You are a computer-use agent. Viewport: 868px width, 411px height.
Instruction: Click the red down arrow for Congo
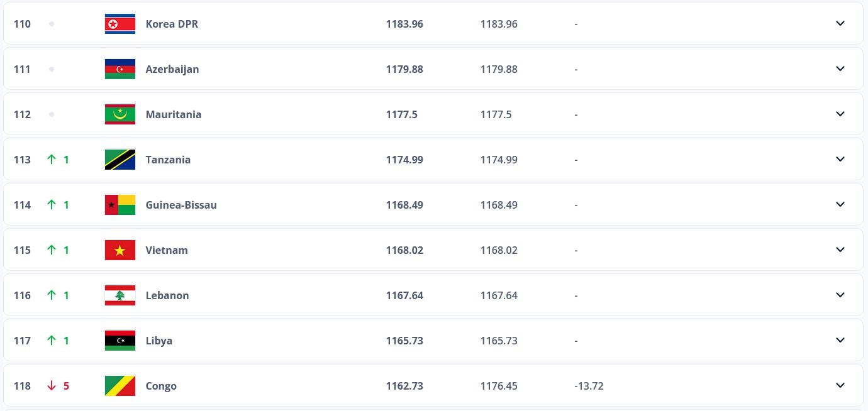pos(52,386)
